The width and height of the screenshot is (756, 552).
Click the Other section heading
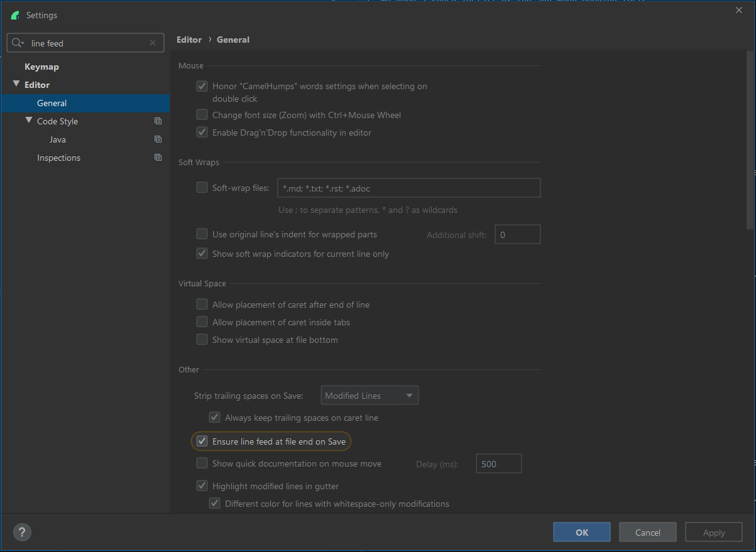[x=189, y=369]
